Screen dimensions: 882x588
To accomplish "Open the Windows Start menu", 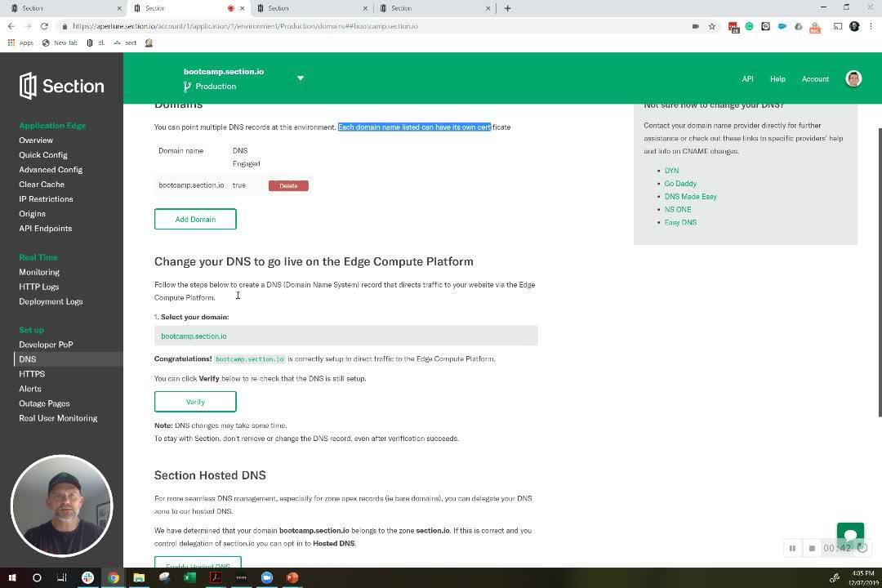I will (x=11, y=578).
